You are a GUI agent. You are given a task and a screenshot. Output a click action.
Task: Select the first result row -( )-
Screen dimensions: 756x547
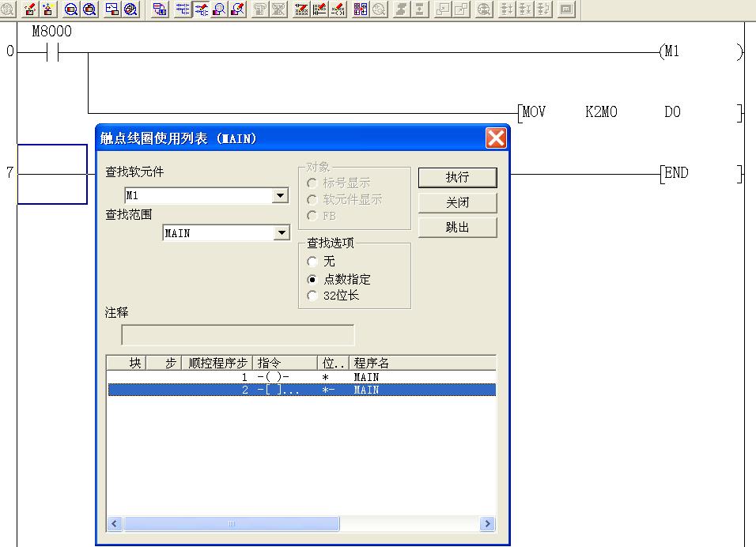(x=301, y=377)
